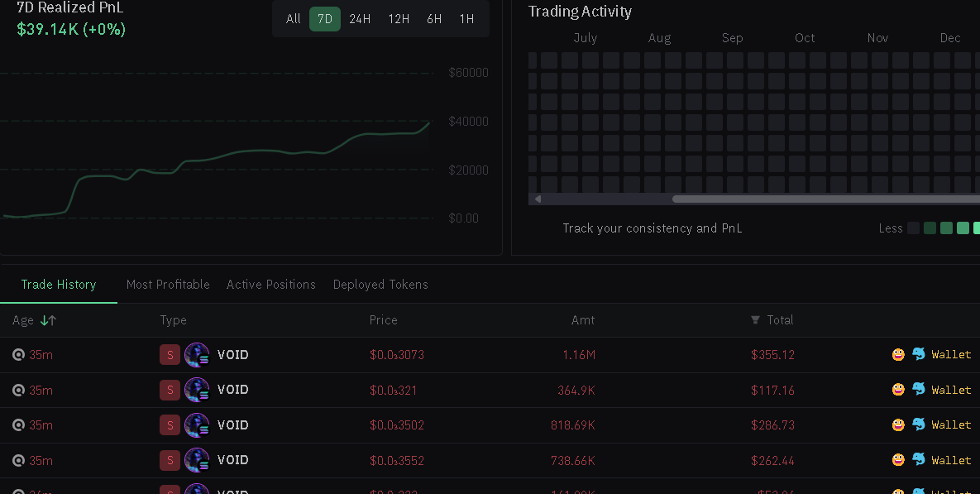Click the Trading Activity horizontal scrollbar thumb
Screen dimensions: 980x494
point(825,199)
